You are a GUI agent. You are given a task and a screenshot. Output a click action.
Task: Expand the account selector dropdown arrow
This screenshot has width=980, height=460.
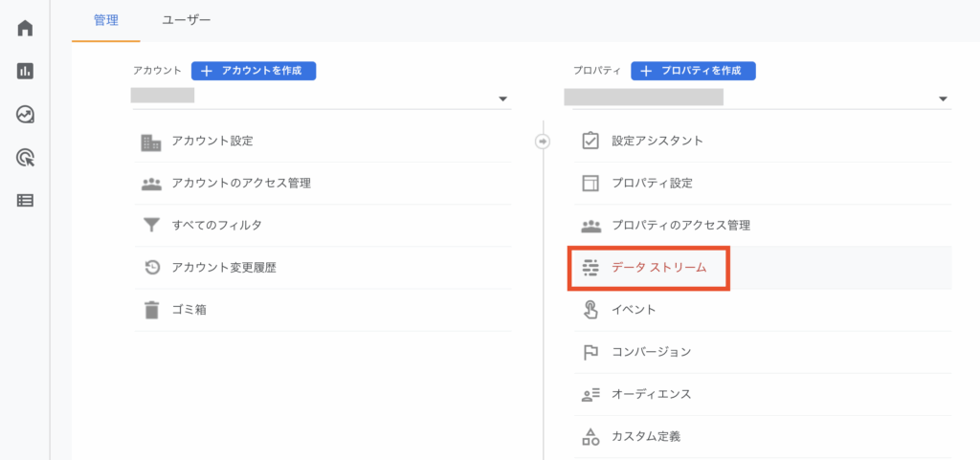[x=503, y=99]
